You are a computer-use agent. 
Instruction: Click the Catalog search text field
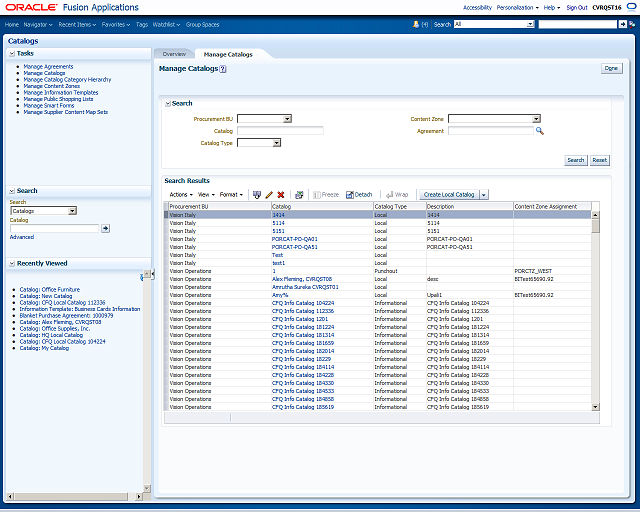pyautogui.click(x=280, y=131)
